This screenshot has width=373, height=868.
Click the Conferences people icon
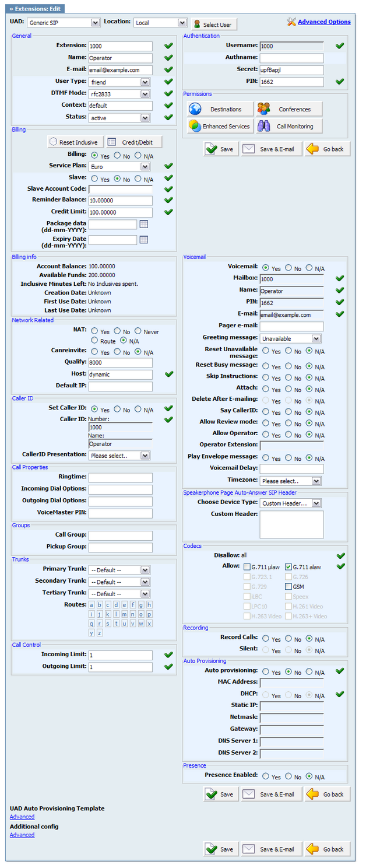(x=263, y=109)
